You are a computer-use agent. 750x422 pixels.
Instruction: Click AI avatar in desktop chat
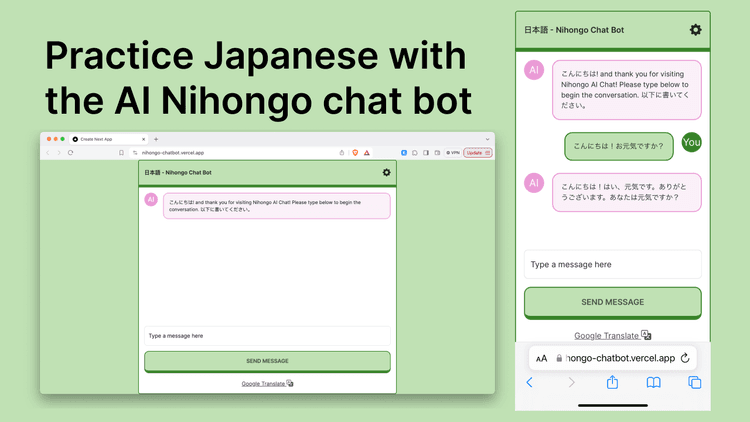point(151,200)
